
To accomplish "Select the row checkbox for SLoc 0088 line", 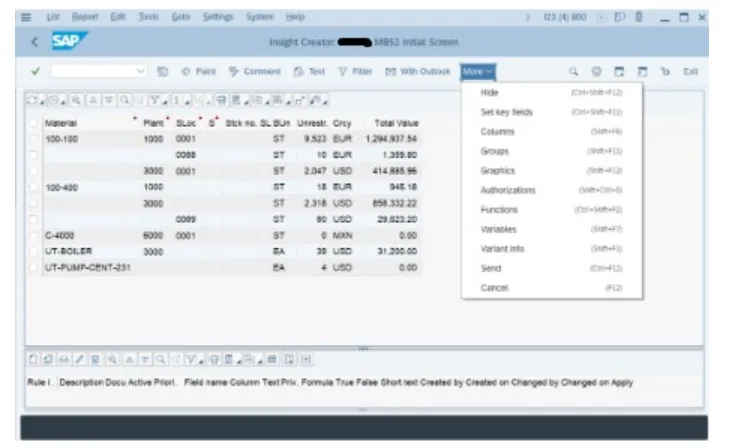I will click(x=33, y=155).
